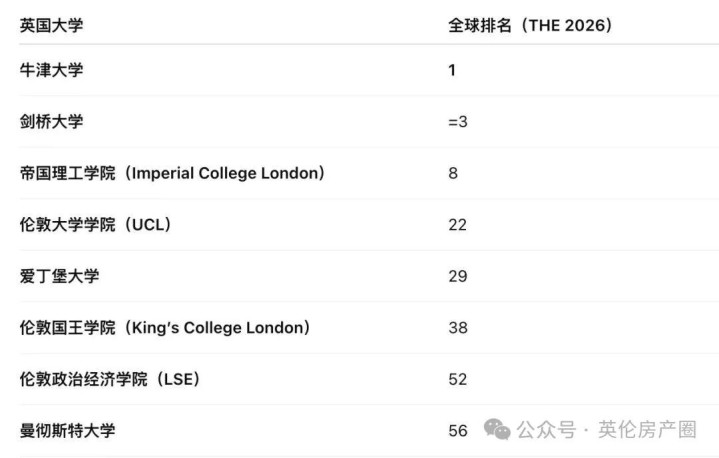719x458 pixels.
Task: Click the rank 22 cell for UCL
Action: [457, 224]
